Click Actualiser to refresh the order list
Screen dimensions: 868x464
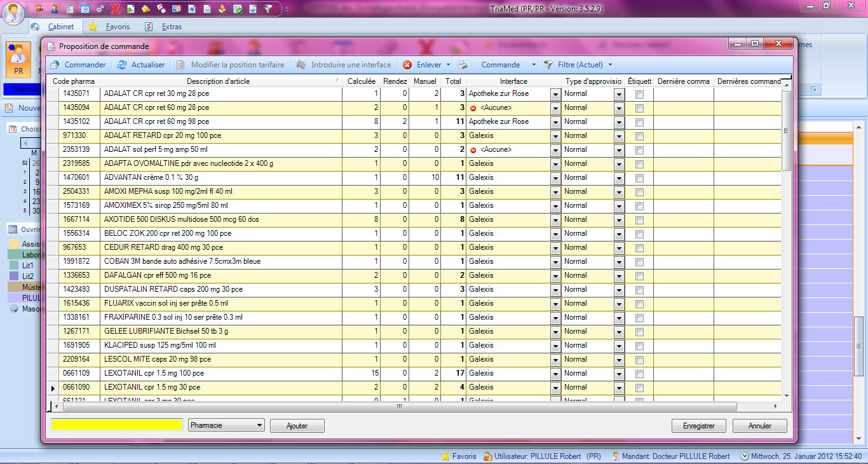[142, 65]
